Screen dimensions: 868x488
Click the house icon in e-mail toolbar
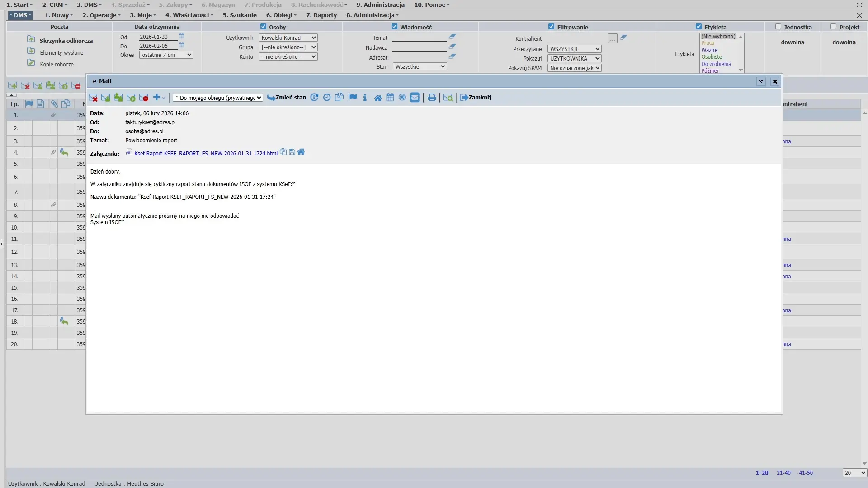coord(377,98)
